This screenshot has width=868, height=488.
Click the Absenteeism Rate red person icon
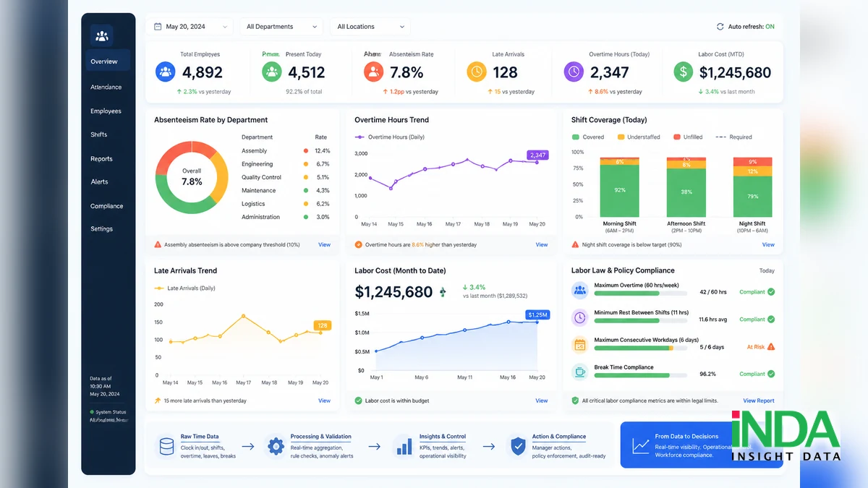point(373,72)
